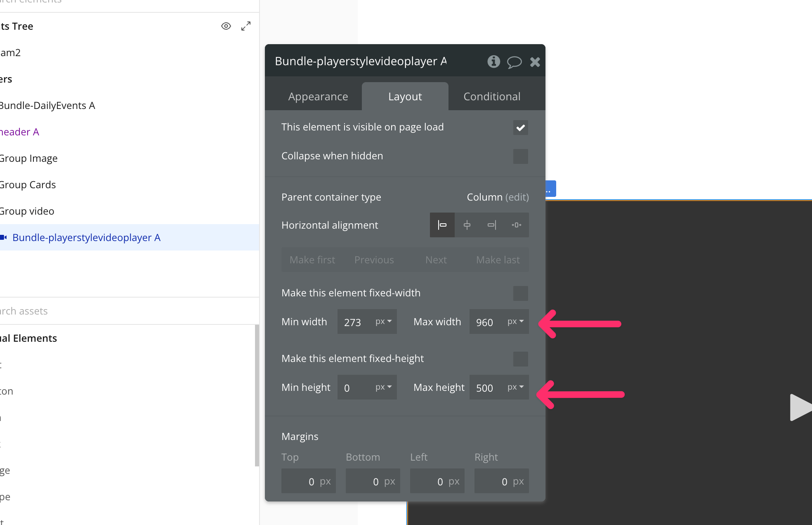The image size is (812, 525).
Task: Select align-left horizontal alignment icon
Action: point(442,225)
